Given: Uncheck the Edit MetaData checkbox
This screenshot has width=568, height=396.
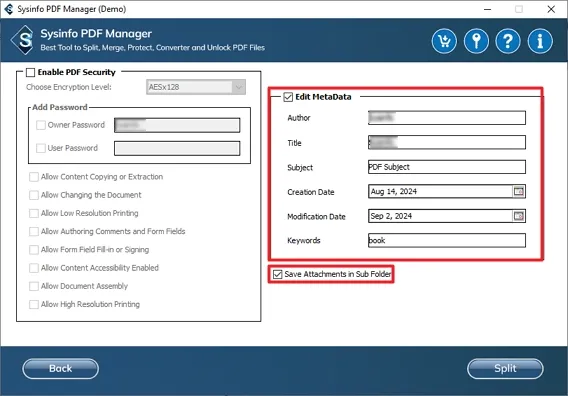Looking at the screenshot, I should [x=288, y=97].
